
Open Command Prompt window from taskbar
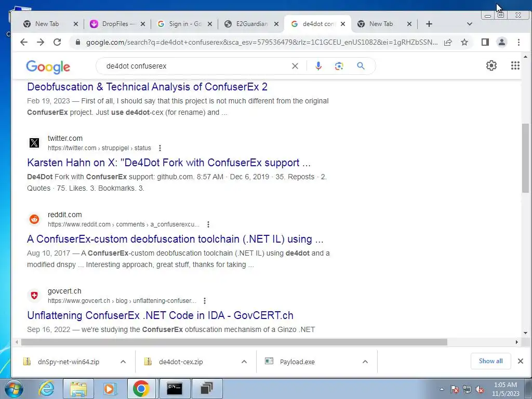tap(174, 389)
